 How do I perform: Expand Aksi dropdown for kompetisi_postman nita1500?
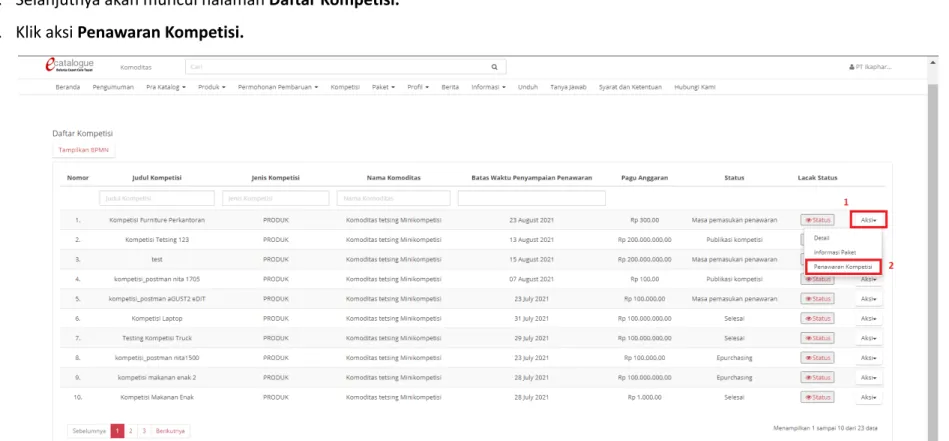click(869, 358)
